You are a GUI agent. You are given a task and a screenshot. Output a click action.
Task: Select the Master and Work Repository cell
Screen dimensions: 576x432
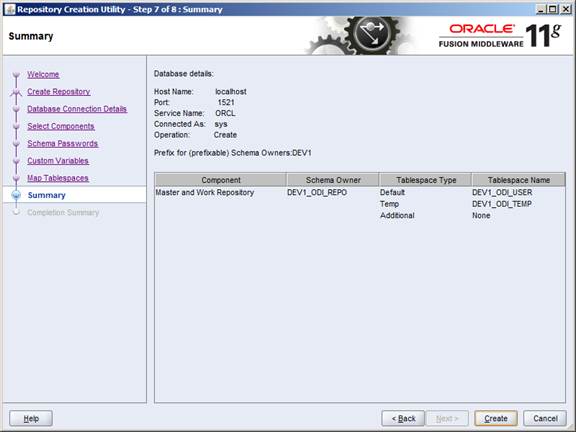[205, 192]
